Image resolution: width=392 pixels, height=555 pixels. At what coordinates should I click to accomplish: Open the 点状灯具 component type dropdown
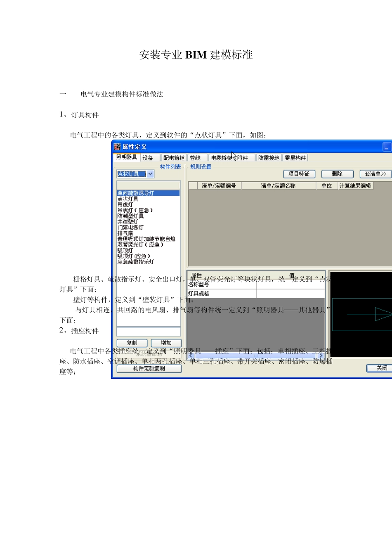pos(150,174)
